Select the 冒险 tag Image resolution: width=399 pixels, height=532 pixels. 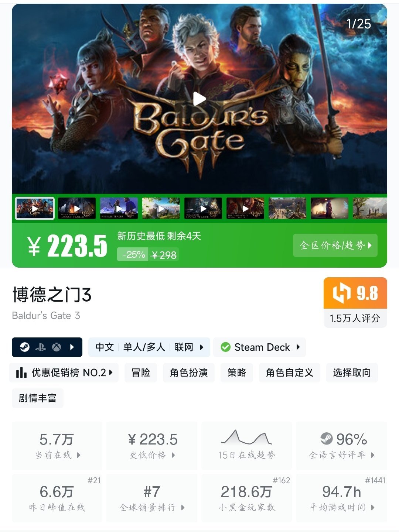tap(141, 373)
